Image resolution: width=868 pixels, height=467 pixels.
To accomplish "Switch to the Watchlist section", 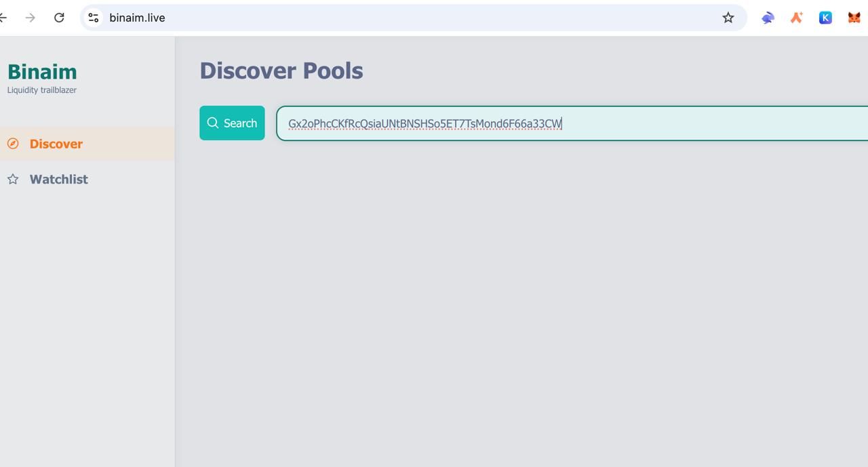I will click(x=58, y=180).
